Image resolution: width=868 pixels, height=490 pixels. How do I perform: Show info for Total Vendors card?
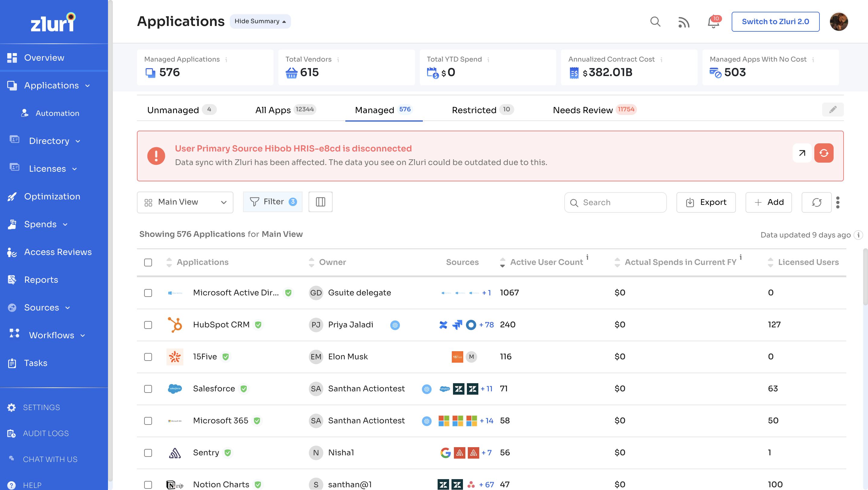[x=338, y=59]
